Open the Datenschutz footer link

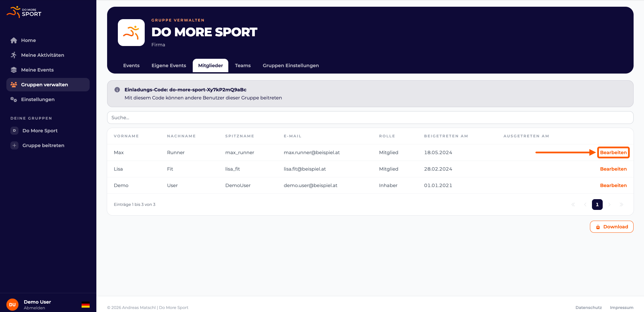589,308
